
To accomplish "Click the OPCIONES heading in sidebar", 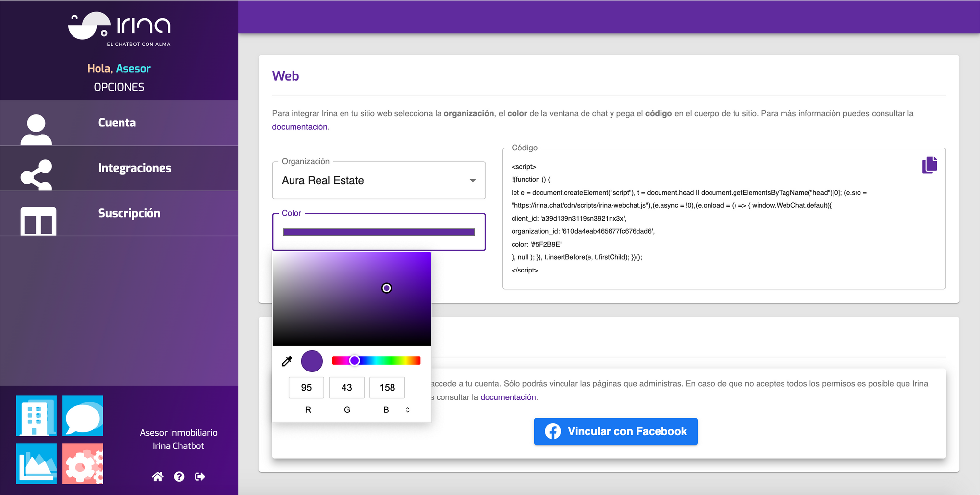I will tap(119, 87).
